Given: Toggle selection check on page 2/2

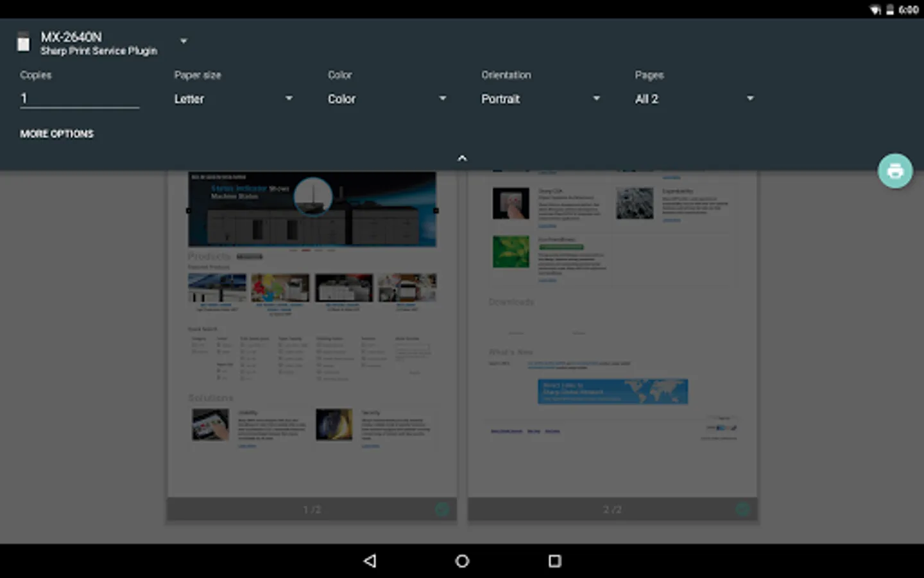Looking at the screenshot, I should click(743, 509).
